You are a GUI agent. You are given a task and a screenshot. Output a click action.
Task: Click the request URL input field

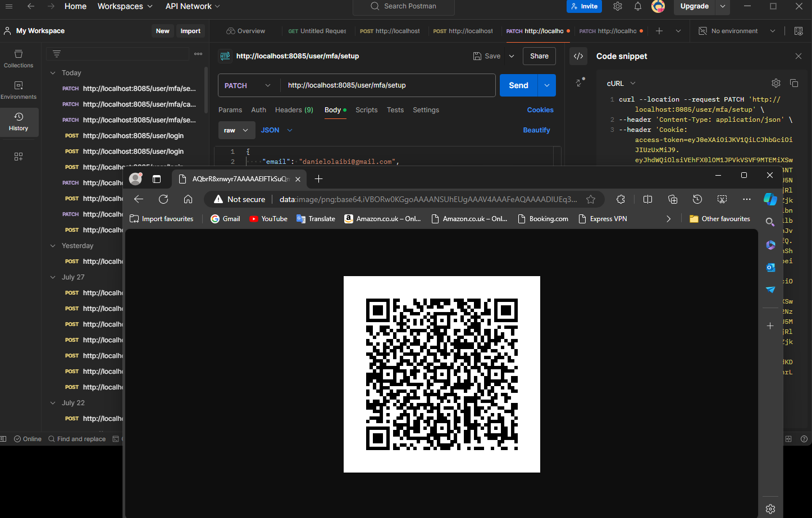pyautogui.click(x=387, y=85)
